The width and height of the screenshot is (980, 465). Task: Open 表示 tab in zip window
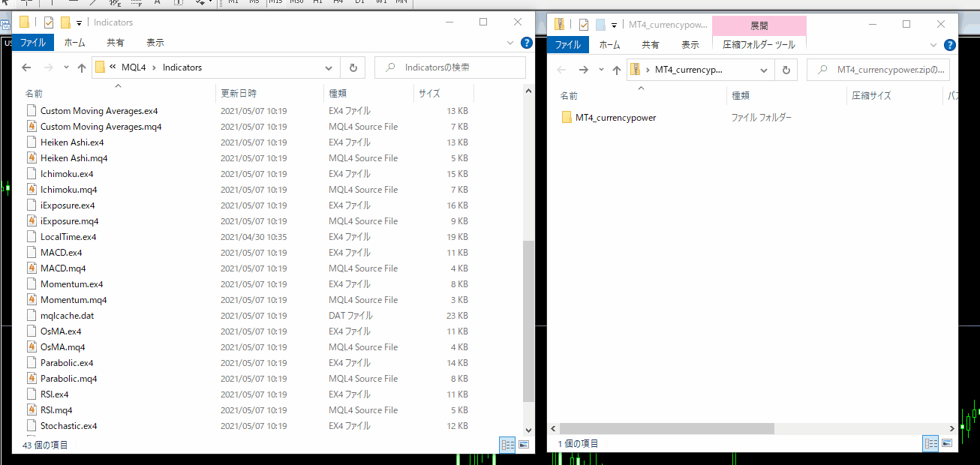[x=690, y=45]
